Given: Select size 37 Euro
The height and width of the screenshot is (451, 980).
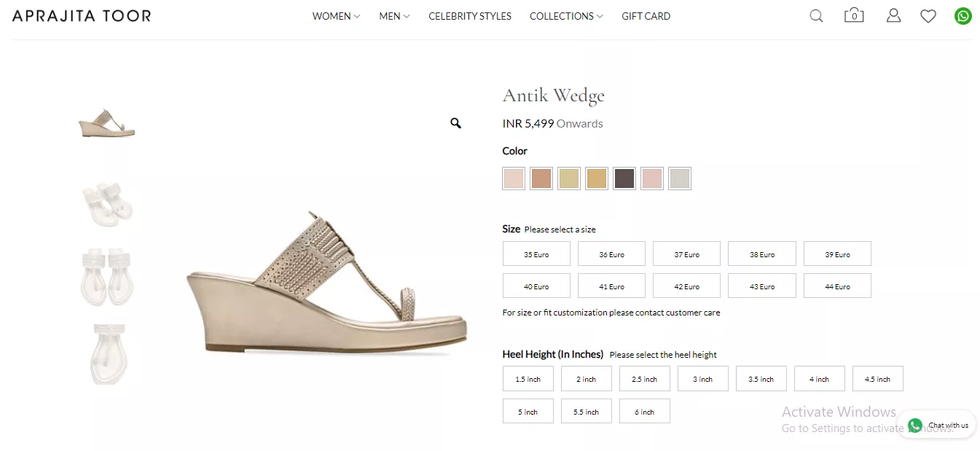Looking at the screenshot, I should click(x=686, y=254).
